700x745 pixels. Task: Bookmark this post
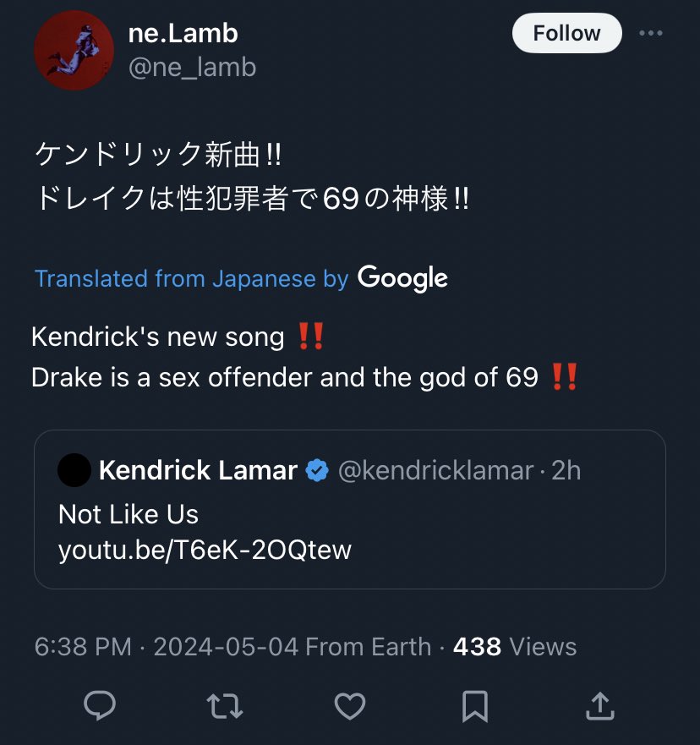[x=475, y=706]
